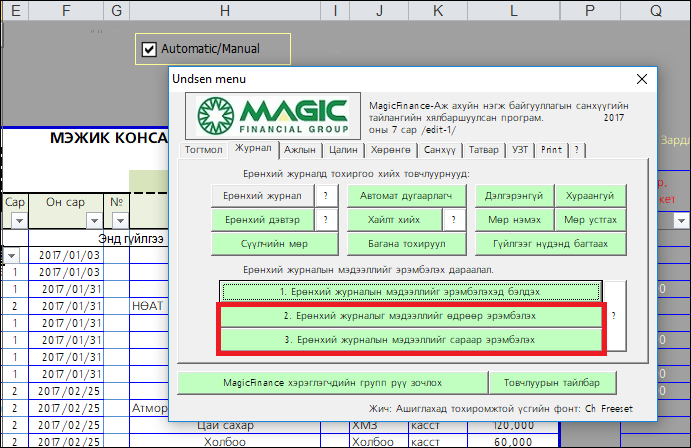Click help button beside Хайлт хийх
The width and height of the screenshot is (691, 448).
(x=454, y=220)
